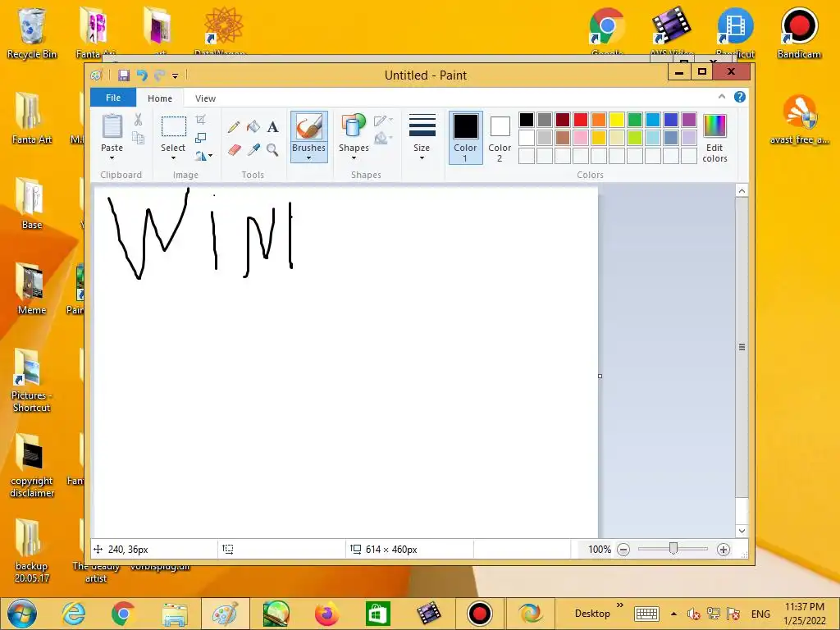Open the Paste dropdown arrow
The height and width of the screenshot is (630, 840).
coord(112,158)
